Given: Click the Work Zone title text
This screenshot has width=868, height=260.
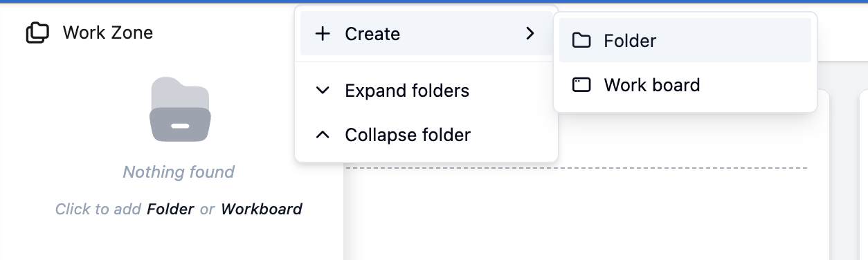Looking at the screenshot, I should (x=108, y=32).
